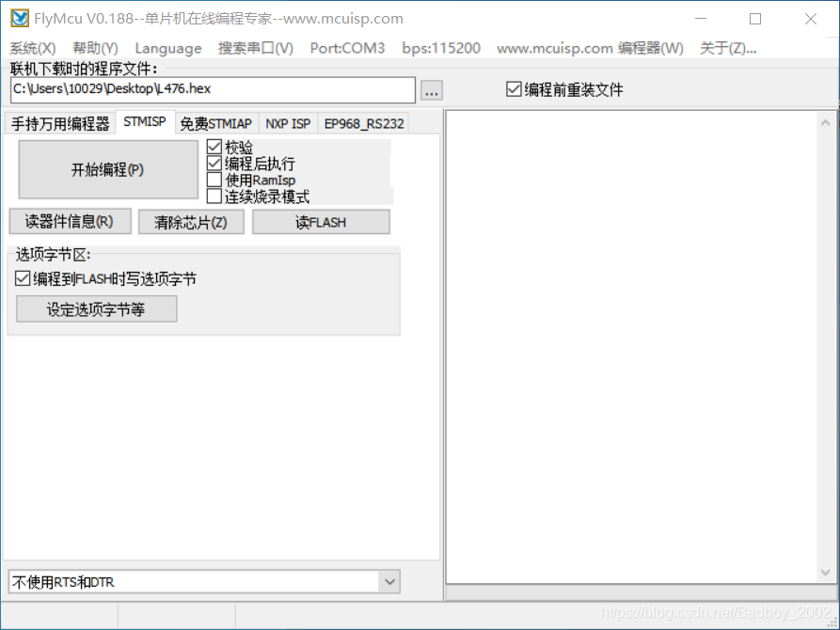Switch to the 免费STMIAP tab
The width and height of the screenshot is (840, 630).
click(x=216, y=124)
